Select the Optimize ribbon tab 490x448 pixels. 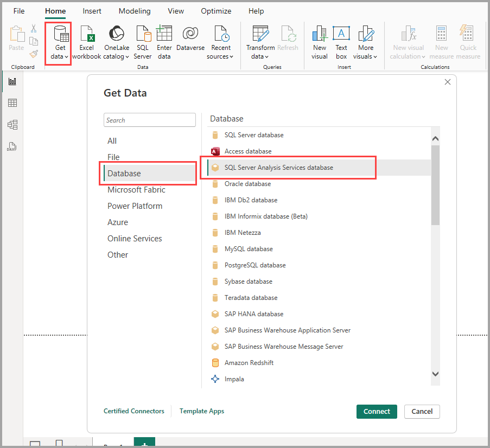pos(216,11)
